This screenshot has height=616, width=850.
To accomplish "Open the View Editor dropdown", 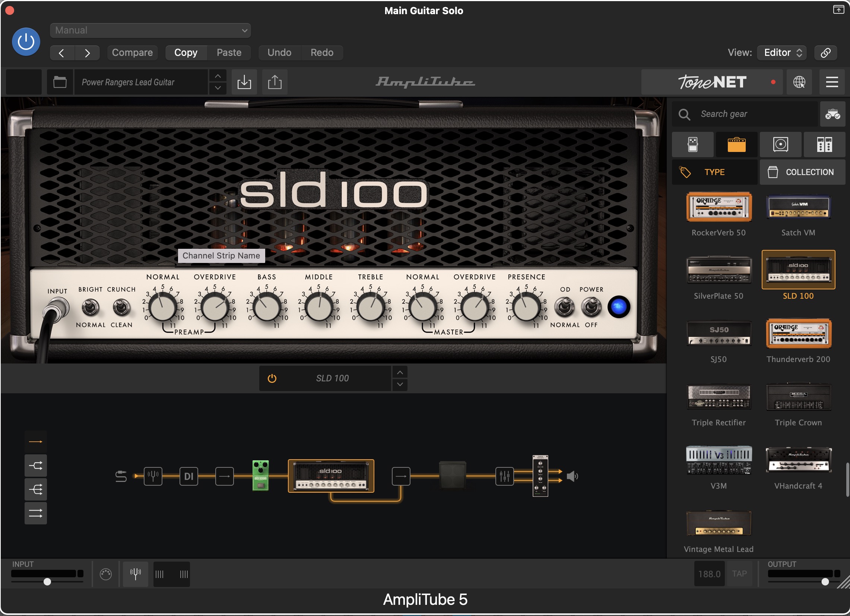I will 781,53.
